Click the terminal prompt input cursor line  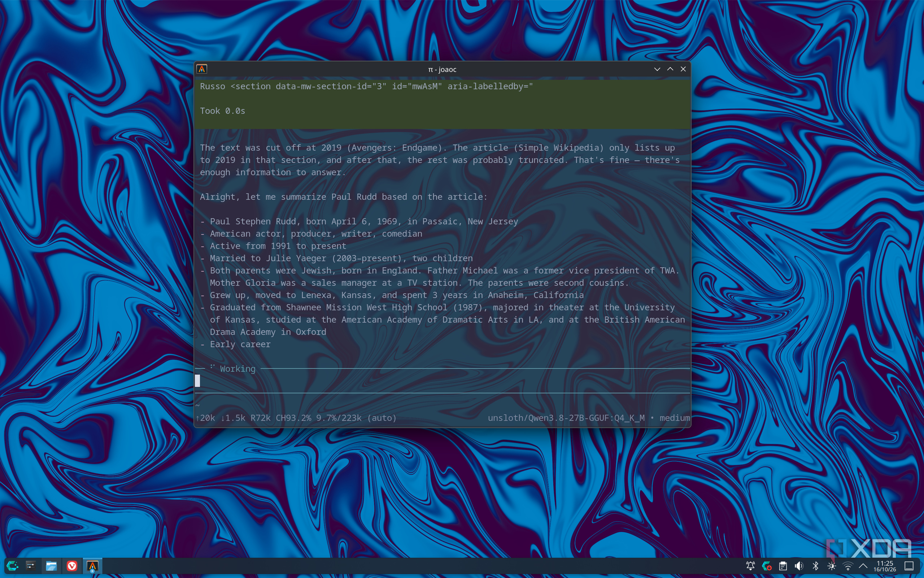pyautogui.click(x=442, y=381)
